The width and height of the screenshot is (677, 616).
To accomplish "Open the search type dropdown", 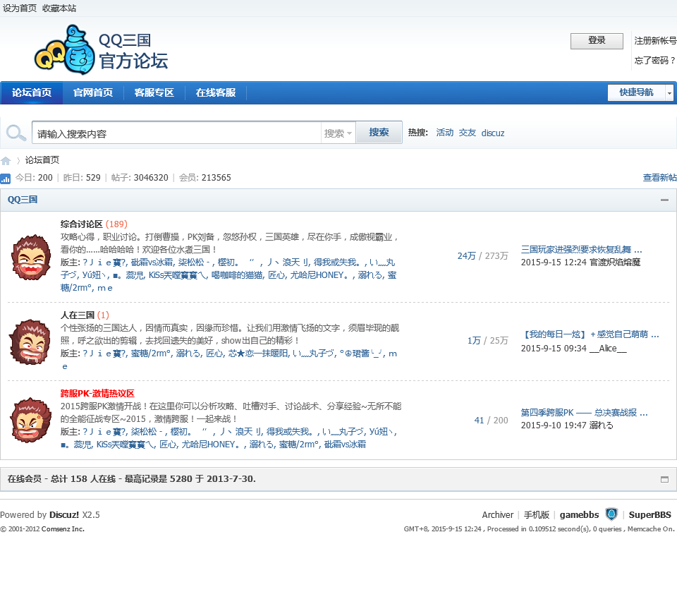I will [338, 133].
